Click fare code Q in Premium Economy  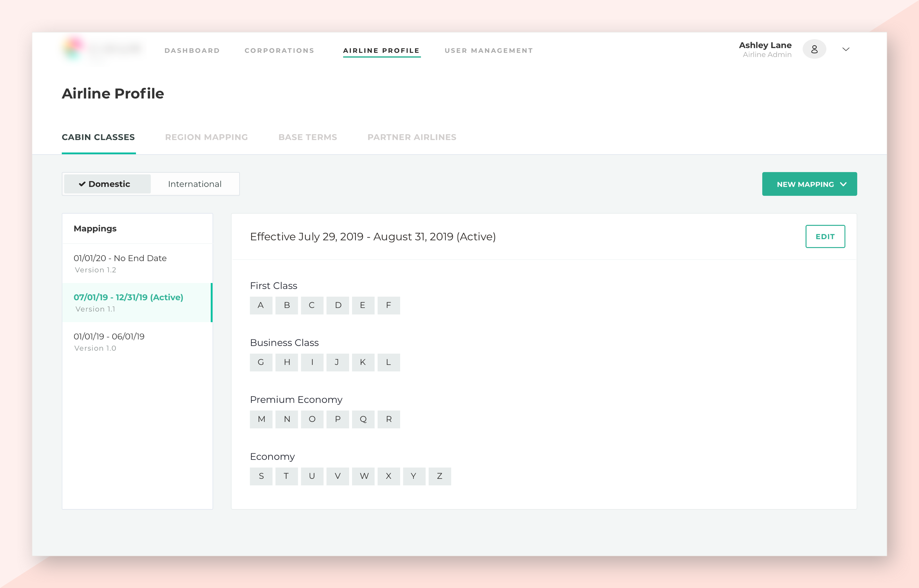(363, 419)
